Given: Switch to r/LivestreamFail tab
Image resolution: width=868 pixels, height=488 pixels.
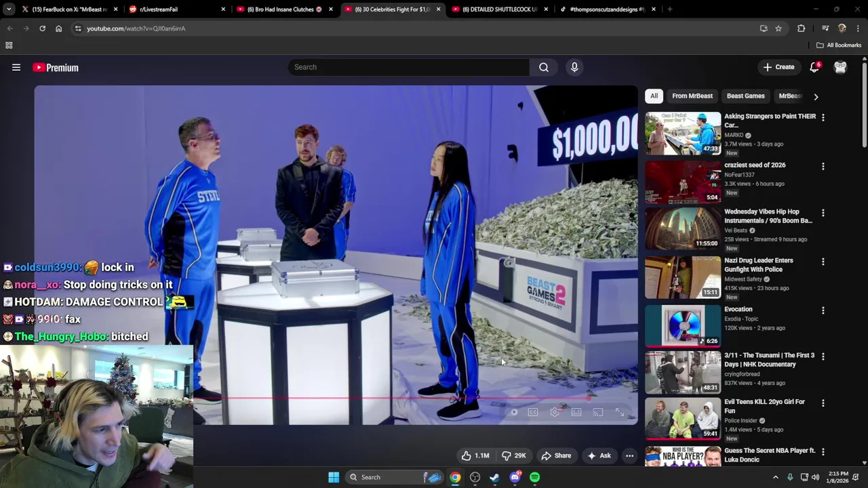Looking at the screenshot, I should tap(176, 9).
